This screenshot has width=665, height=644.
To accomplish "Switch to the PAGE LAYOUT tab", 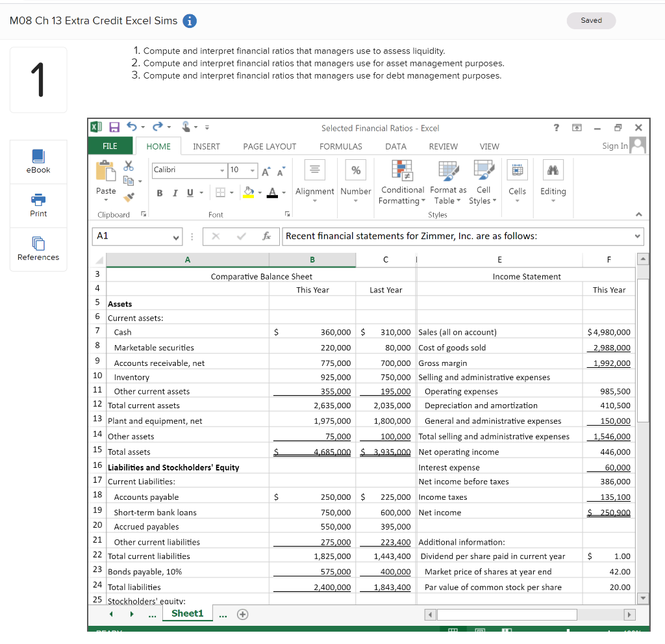I will (270, 146).
